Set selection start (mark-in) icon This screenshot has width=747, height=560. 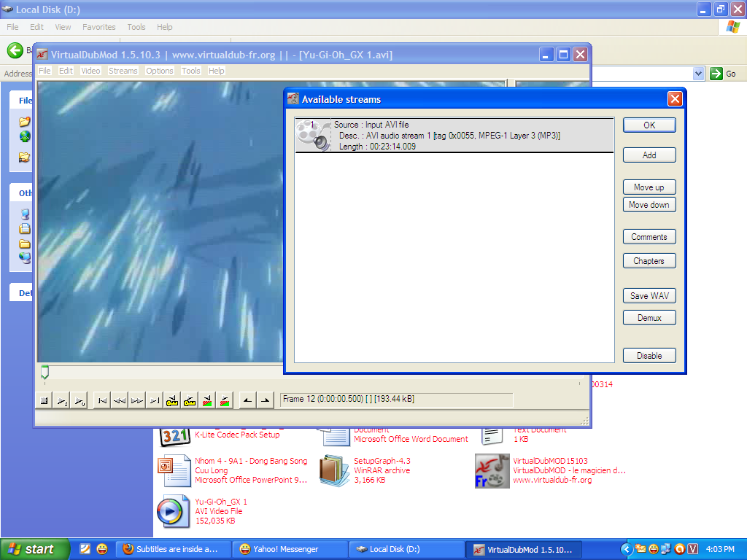pyautogui.click(x=247, y=400)
